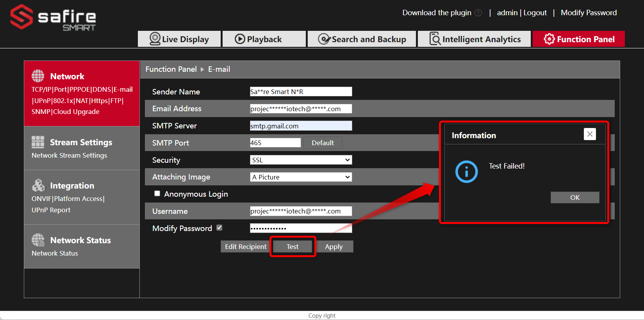Click the Safire Smart logo

[53, 18]
